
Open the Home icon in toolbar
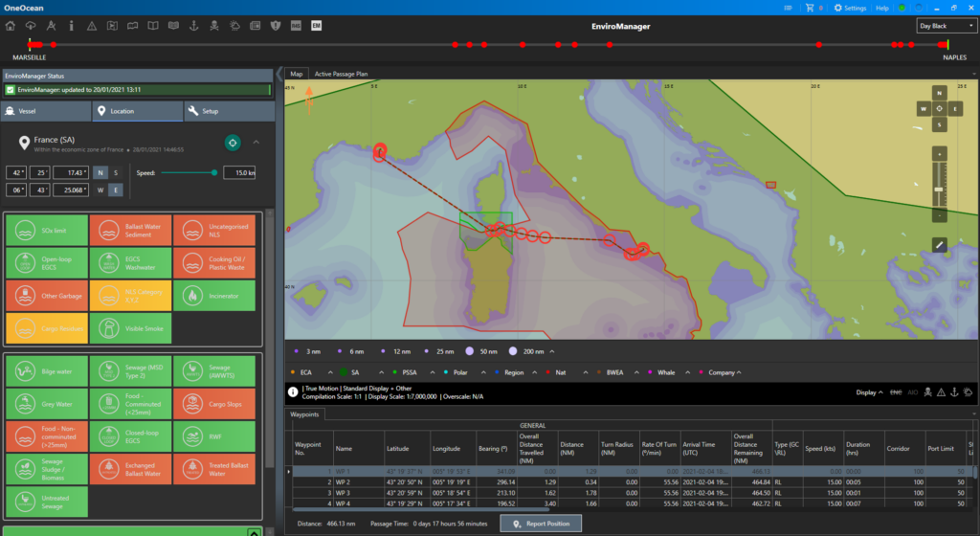pyautogui.click(x=10, y=26)
